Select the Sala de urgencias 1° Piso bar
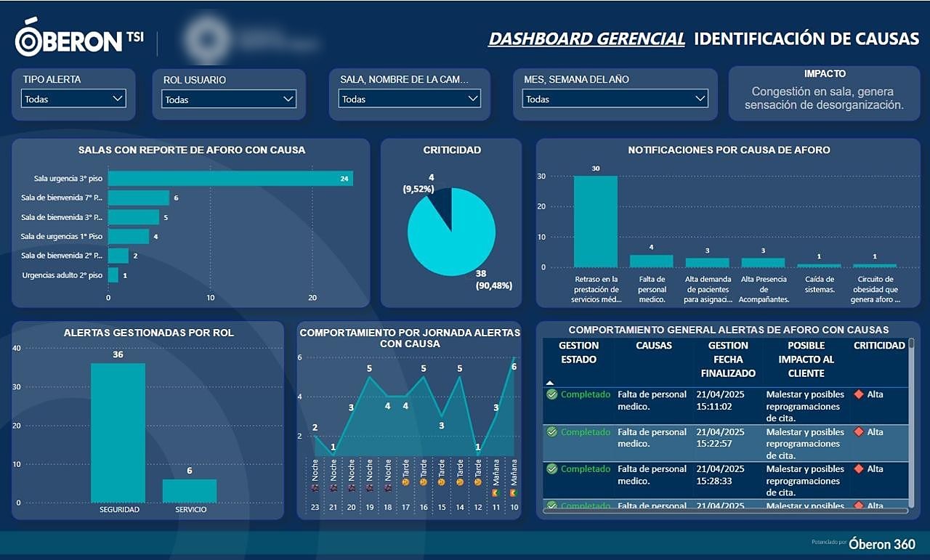 (129, 236)
